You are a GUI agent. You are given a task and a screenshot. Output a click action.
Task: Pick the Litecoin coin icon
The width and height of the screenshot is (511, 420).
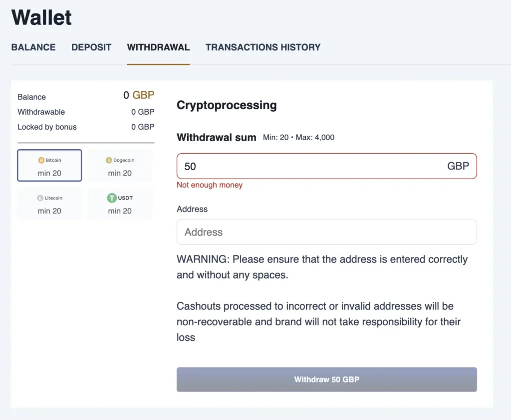(40, 198)
